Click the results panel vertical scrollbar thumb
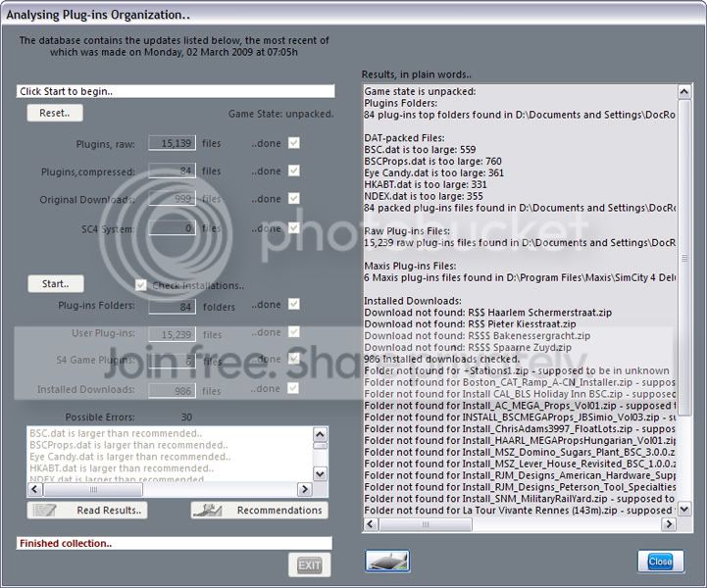Screen dimensions: 707x588 (x=684, y=258)
